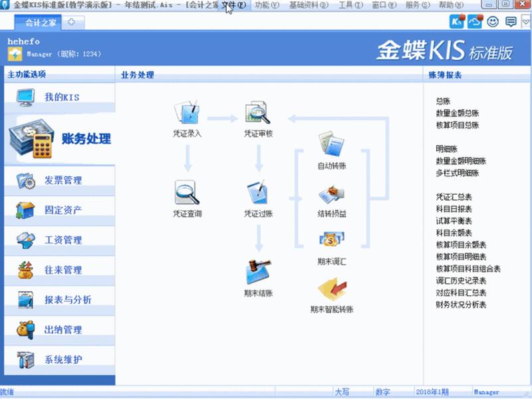Viewport: 532px width, 399px height.
Task: Open the 功能(V) menu
Action: point(267,5)
